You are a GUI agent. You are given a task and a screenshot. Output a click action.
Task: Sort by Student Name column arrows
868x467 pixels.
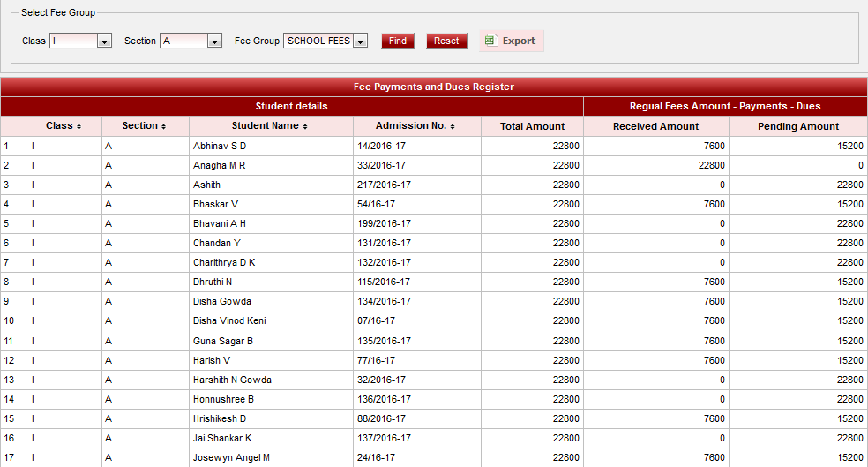(305, 126)
